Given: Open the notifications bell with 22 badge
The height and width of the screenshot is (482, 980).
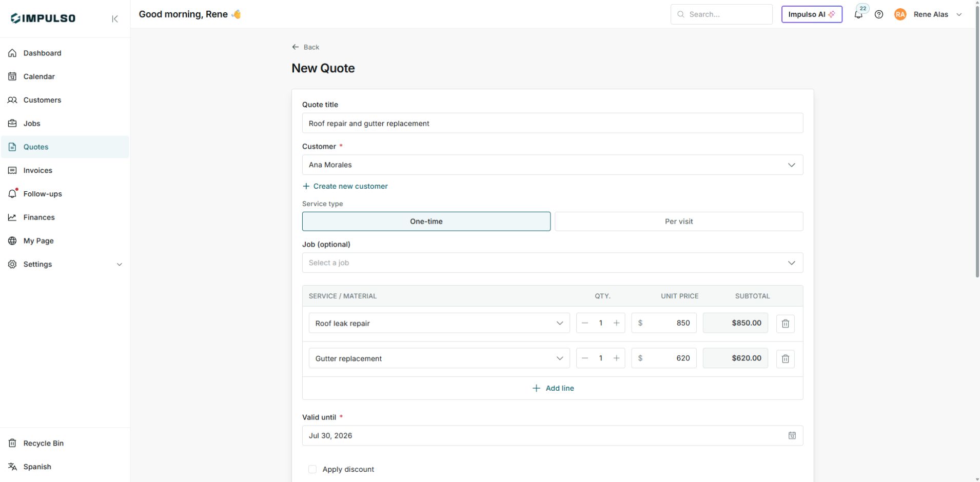Looking at the screenshot, I should (x=858, y=14).
